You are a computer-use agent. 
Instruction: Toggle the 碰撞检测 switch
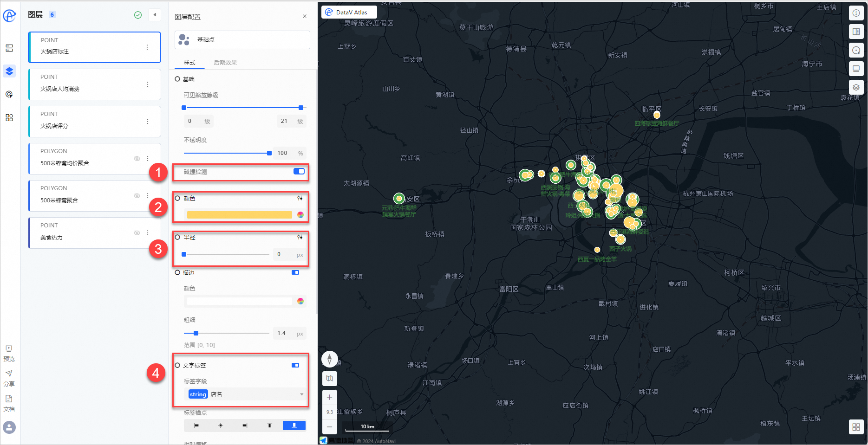click(299, 172)
